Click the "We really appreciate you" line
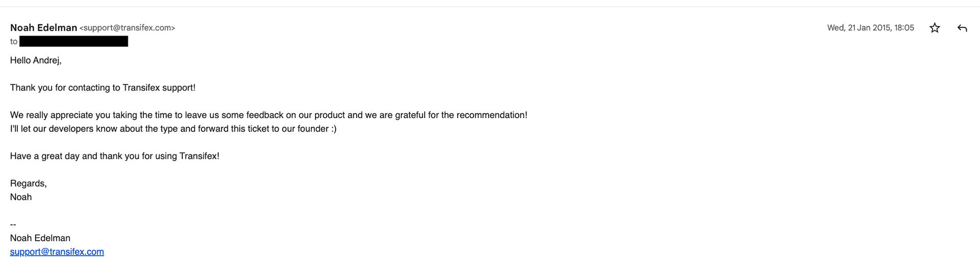Viewport: 980px width, 268px height. [268, 115]
